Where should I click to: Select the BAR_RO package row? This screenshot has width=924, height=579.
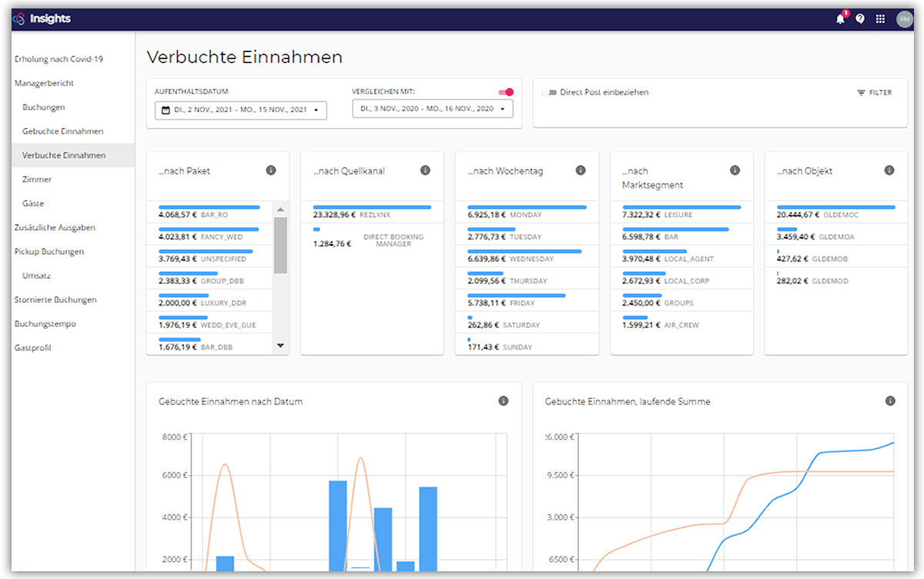click(209, 213)
